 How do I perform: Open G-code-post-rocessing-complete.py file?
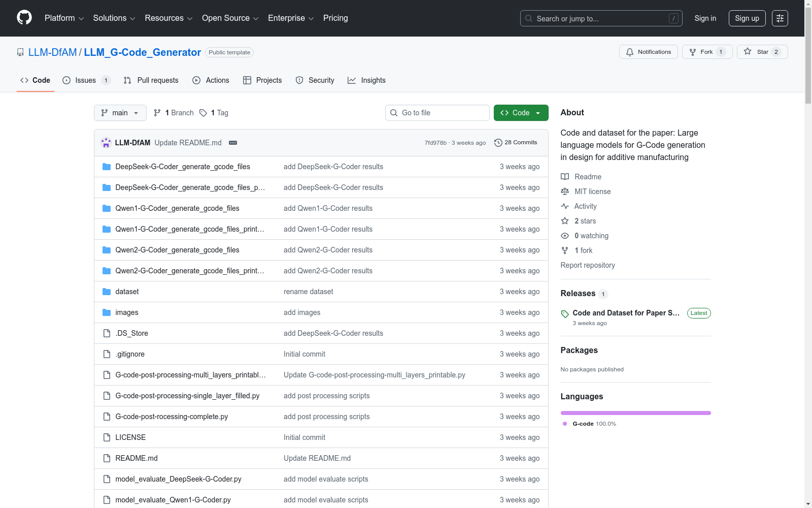coord(172,417)
